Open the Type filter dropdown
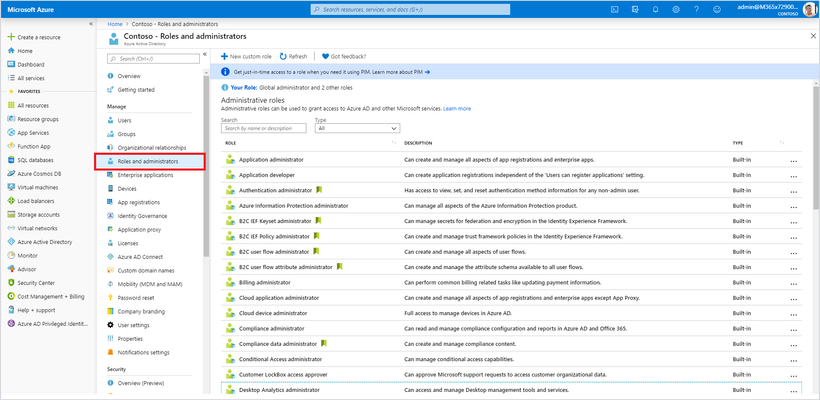This screenshot has width=820, height=400. coord(357,128)
